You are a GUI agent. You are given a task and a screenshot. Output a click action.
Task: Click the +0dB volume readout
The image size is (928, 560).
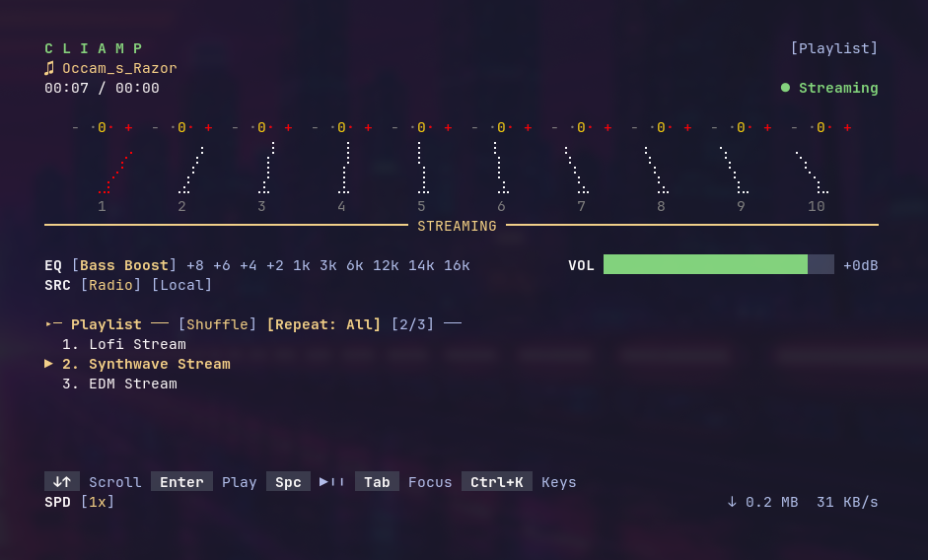[861, 265]
